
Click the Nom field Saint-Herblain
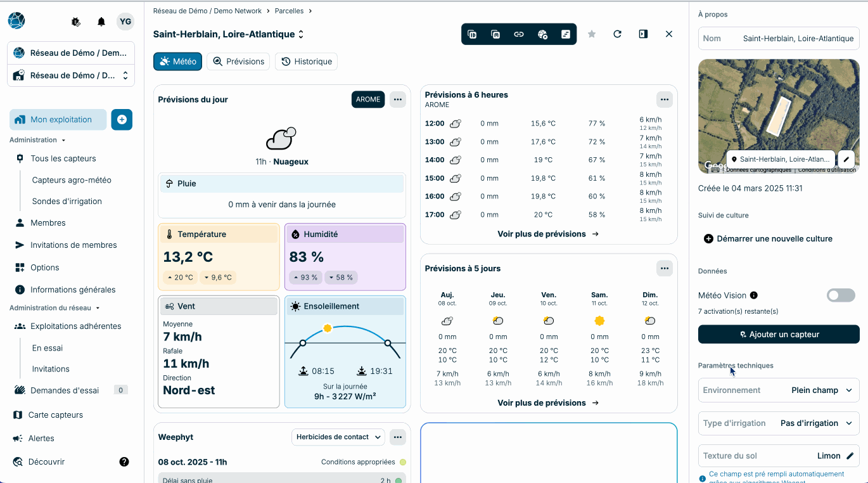(779, 38)
